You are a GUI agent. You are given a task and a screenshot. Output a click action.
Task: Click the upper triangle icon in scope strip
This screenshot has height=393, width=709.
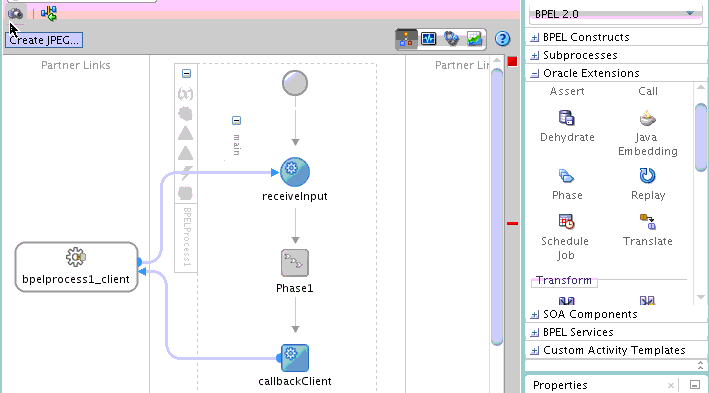coord(185,133)
